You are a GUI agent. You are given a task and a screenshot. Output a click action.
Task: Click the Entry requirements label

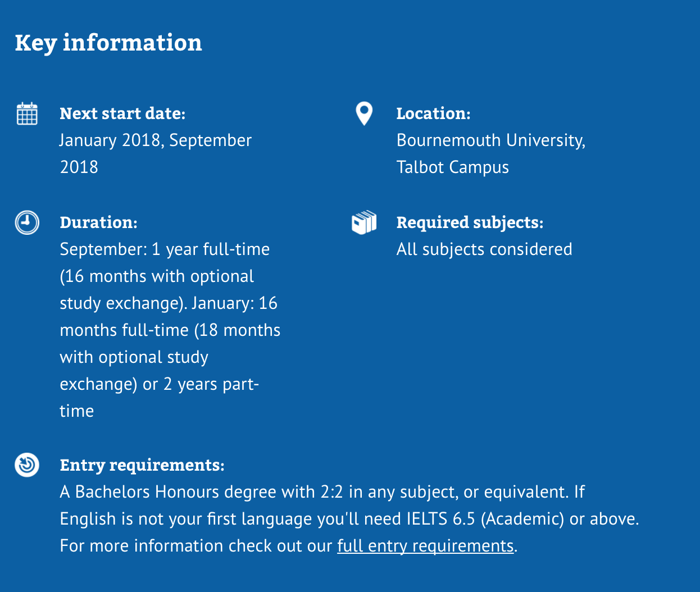142,465
